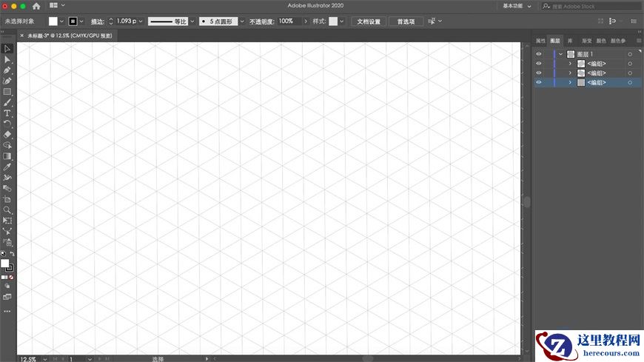Toggle visibility of the highlighted <编组> row
The width and height of the screenshot is (644, 362).
coord(539,83)
